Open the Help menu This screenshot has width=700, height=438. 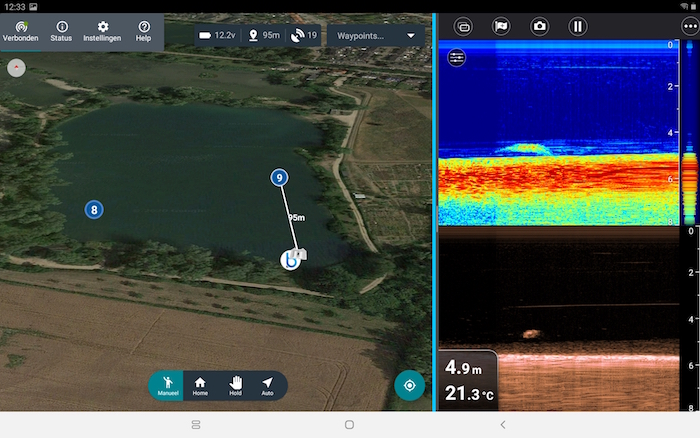[x=143, y=32]
